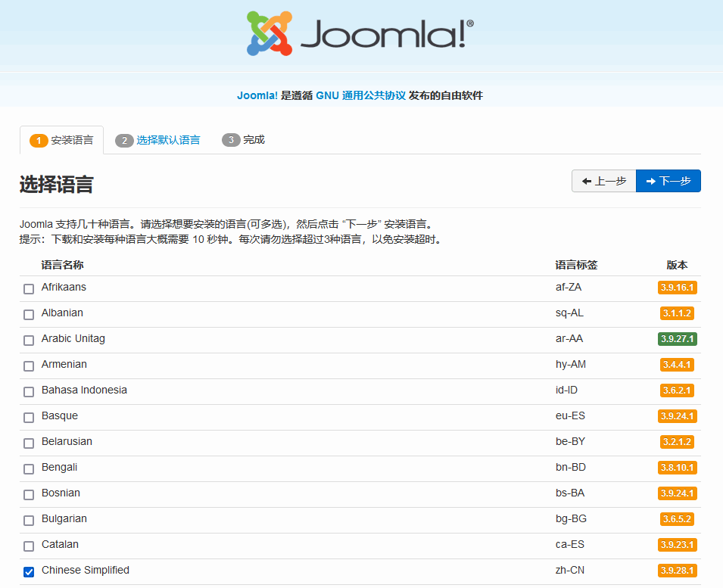Click the hy-AM language tag
723x588 pixels.
point(571,365)
